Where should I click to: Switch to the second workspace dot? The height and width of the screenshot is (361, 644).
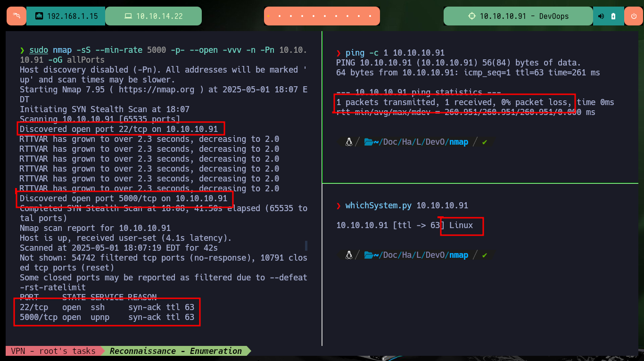click(281, 16)
